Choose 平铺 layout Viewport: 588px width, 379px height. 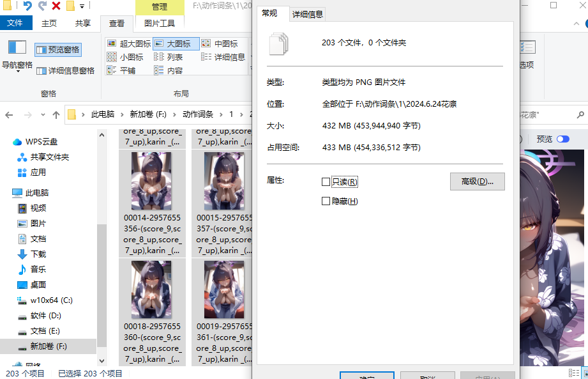point(121,70)
